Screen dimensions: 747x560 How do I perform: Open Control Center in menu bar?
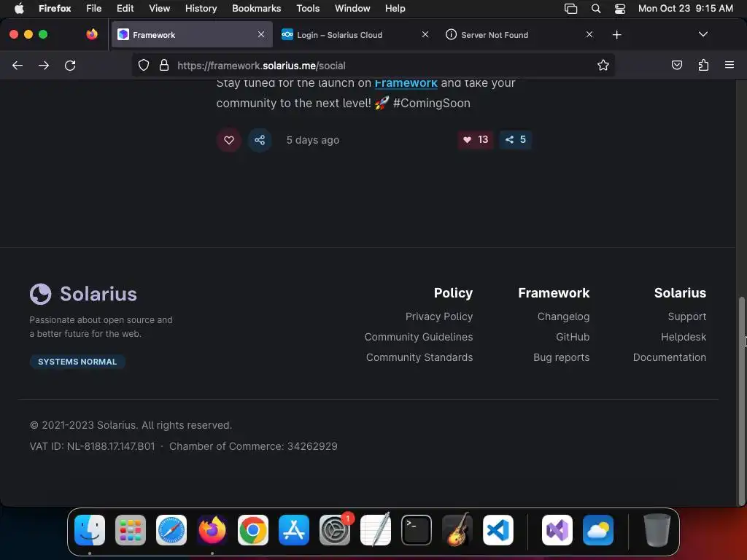click(620, 9)
